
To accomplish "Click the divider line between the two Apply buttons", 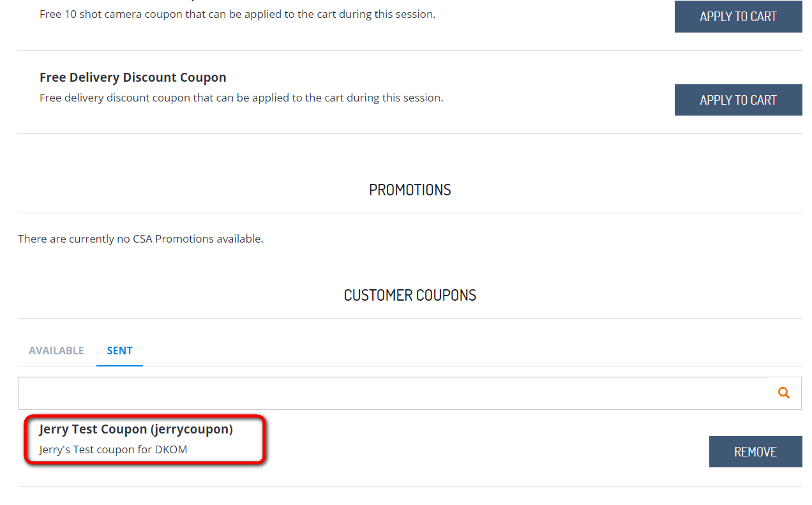I will pyautogui.click(x=410, y=50).
